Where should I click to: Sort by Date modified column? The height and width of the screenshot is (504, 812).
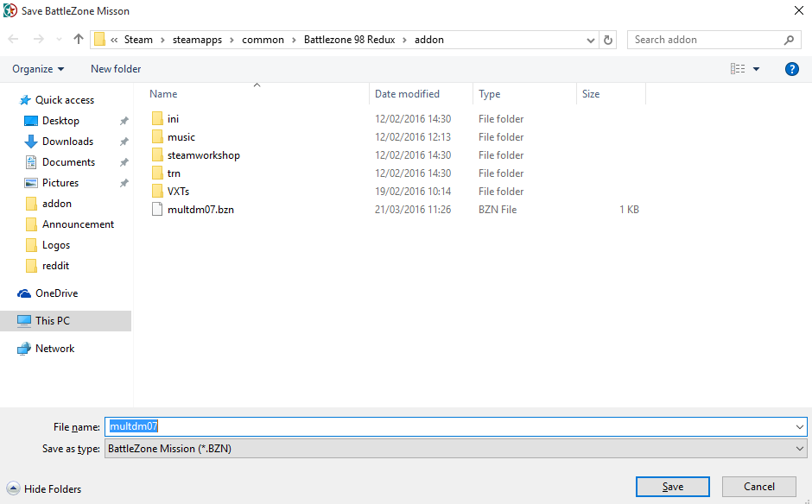click(x=407, y=94)
